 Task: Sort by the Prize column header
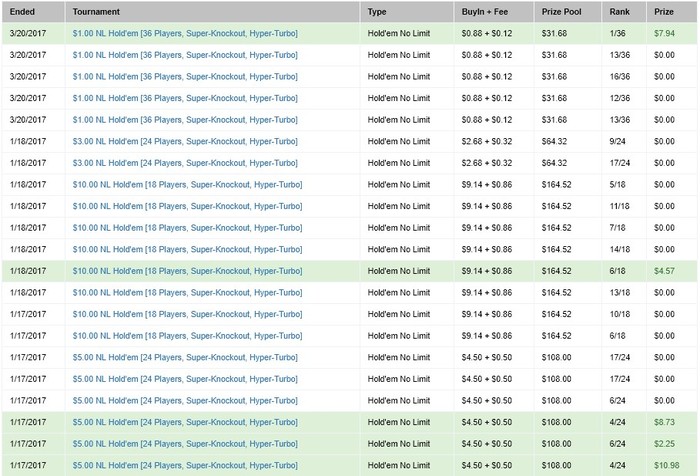tap(664, 12)
